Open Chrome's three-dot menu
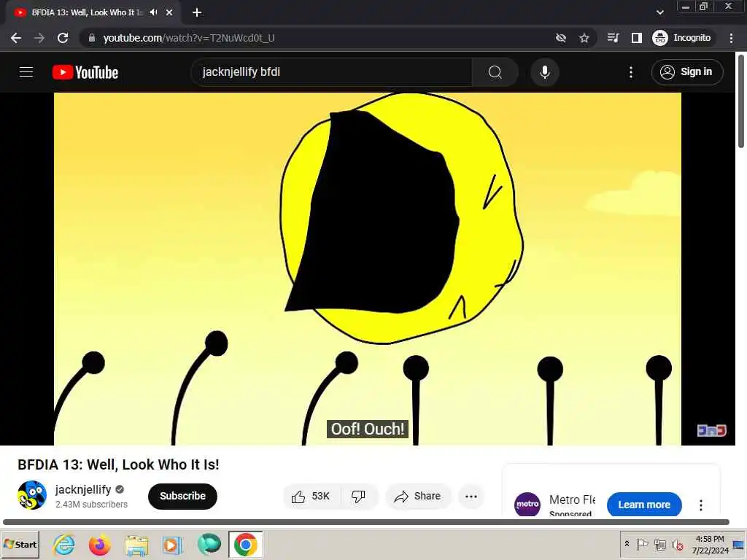Screen dimensions: 747x560 (x=731, y=38)
